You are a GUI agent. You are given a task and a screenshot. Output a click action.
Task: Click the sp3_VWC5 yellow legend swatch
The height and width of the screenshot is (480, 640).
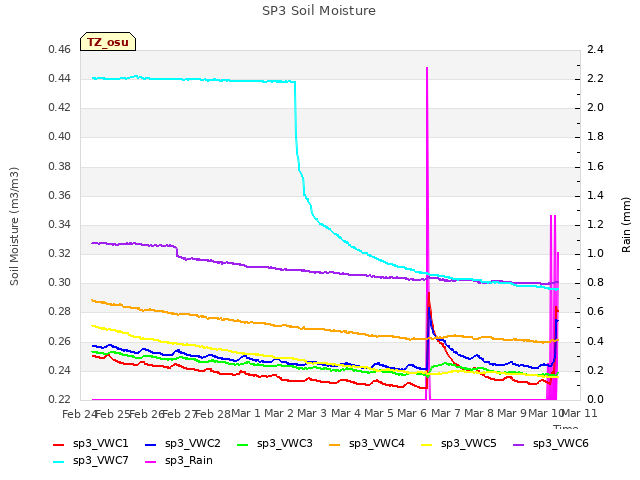click(427, 444)
